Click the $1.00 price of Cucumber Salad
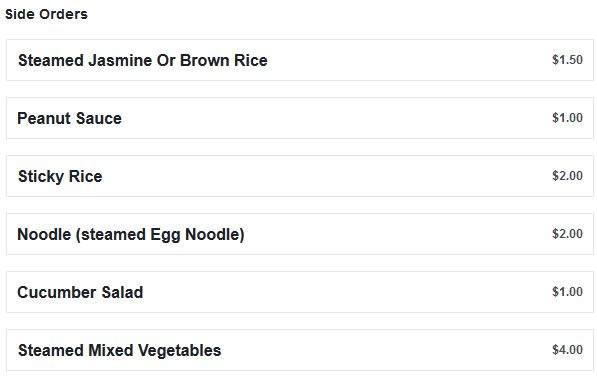 [x=567, y=292]
